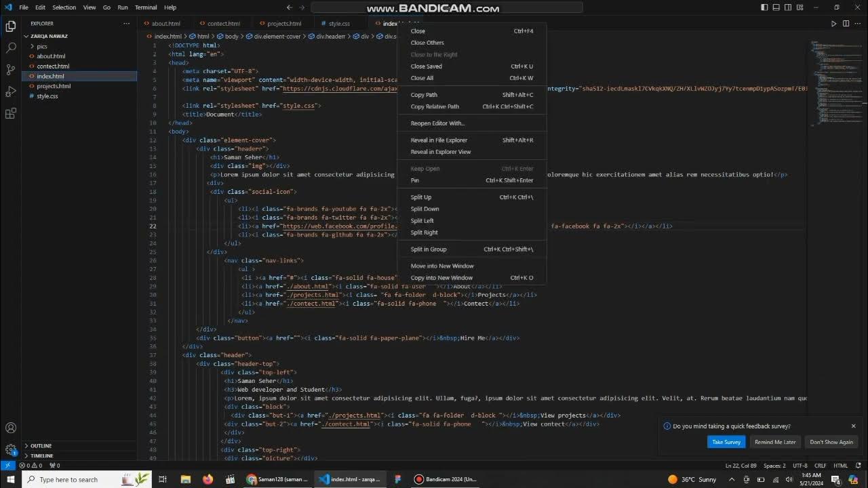Toggle the Secondary Side Bar layout button

(x=789, y=7)
